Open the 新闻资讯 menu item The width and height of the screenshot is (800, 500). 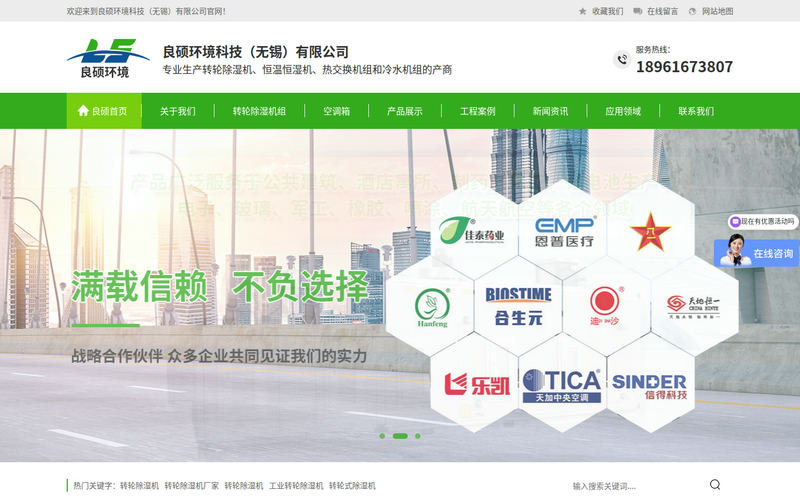tap(551, 111)
